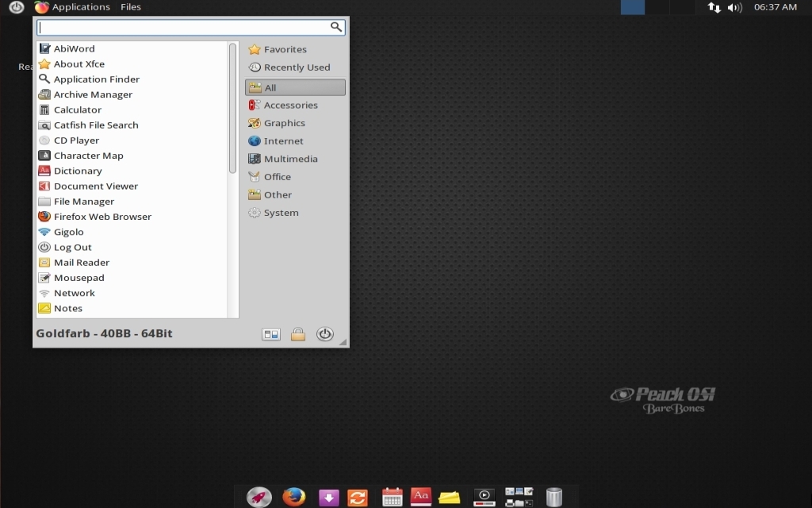Screen dimensions: 812x508
Task: Open the Dictionary dock icon
Action: point(420,497)
